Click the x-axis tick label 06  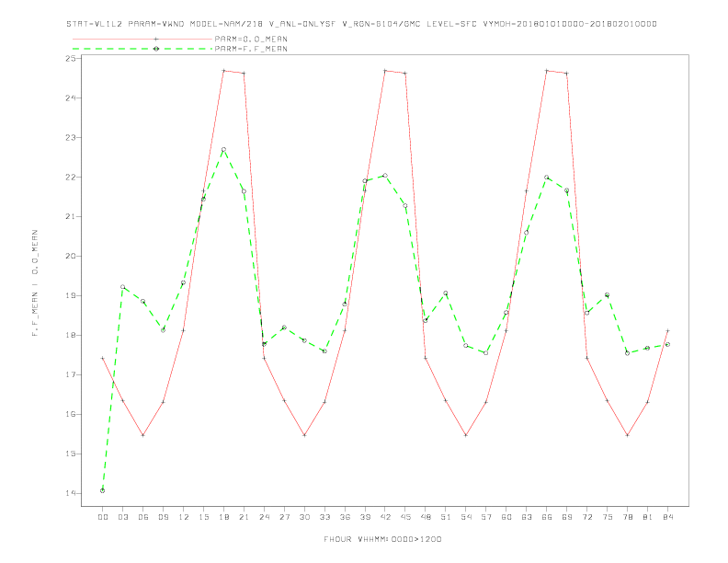(143, 517)
